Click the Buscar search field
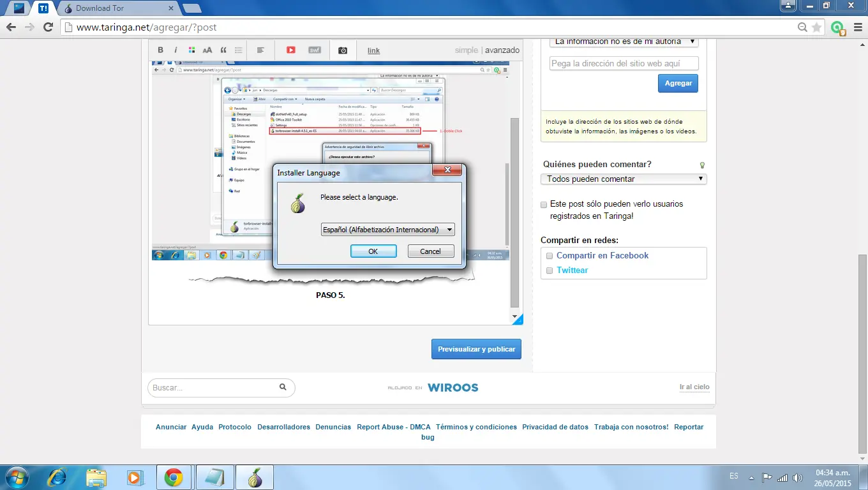 (x=221, y=387)
